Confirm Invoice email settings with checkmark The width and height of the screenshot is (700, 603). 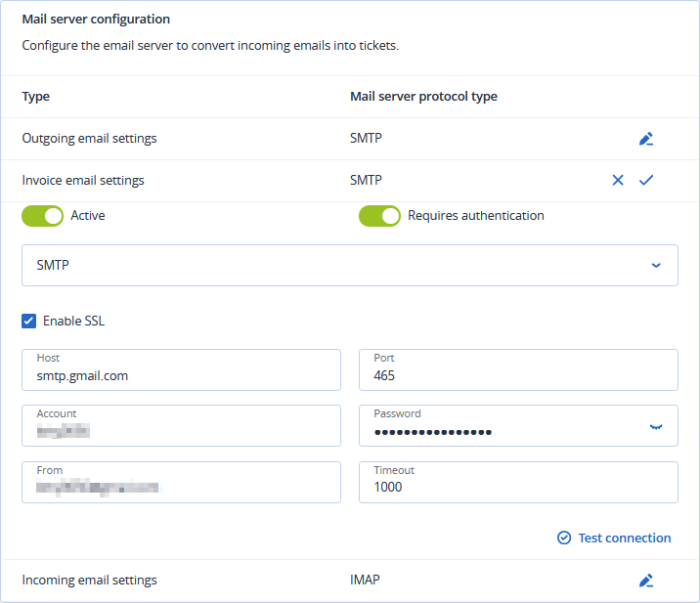coord(645,180)
